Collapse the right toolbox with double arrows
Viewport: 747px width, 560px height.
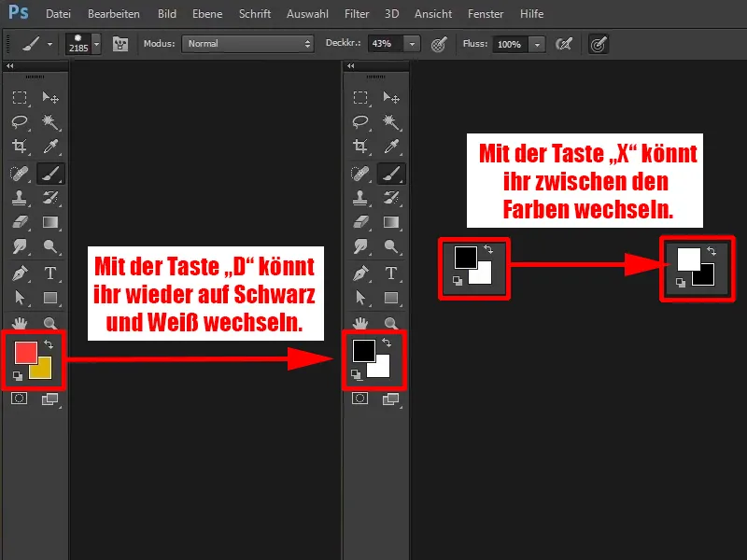(x=351, y=65)
